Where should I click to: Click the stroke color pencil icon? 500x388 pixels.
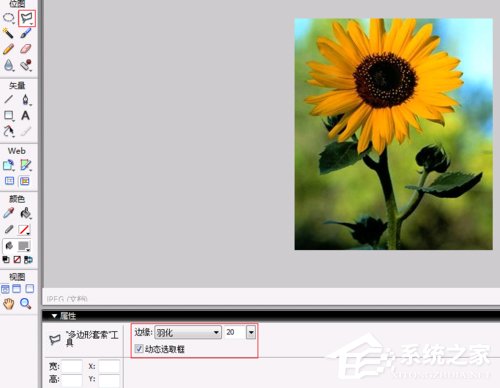9,229
